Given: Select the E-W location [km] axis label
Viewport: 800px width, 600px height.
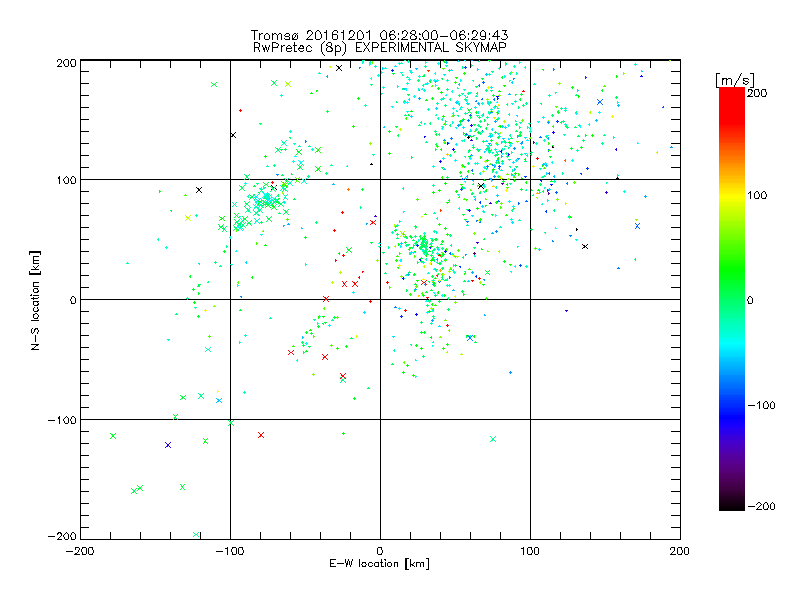Looking at the screenshot, I should (379, 563).
